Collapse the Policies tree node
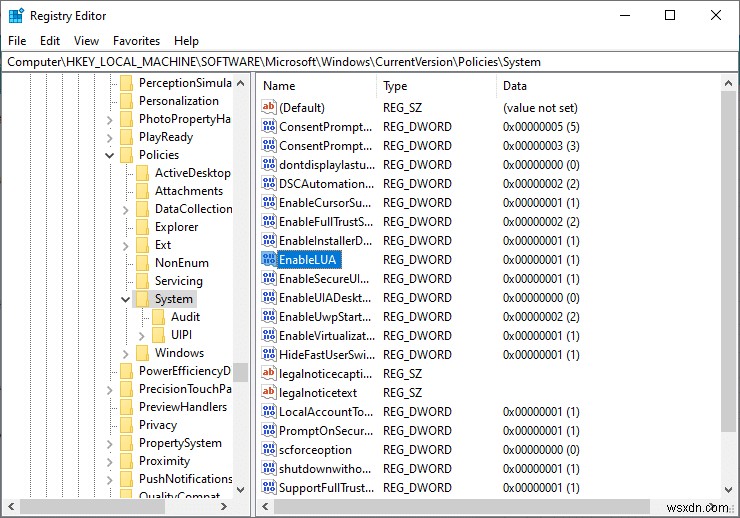Viewport: 740px width, 518px height. 109,155
